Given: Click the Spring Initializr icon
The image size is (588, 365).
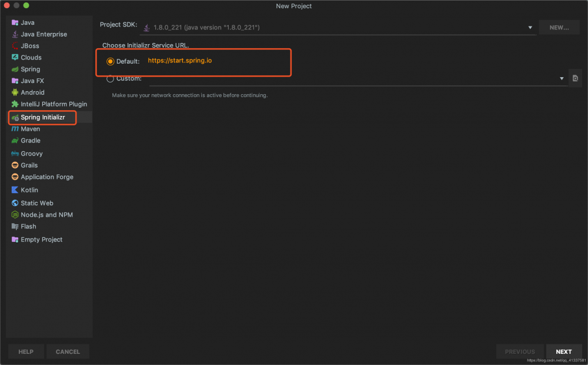Looking at the screenshot, I should [15, 118].
